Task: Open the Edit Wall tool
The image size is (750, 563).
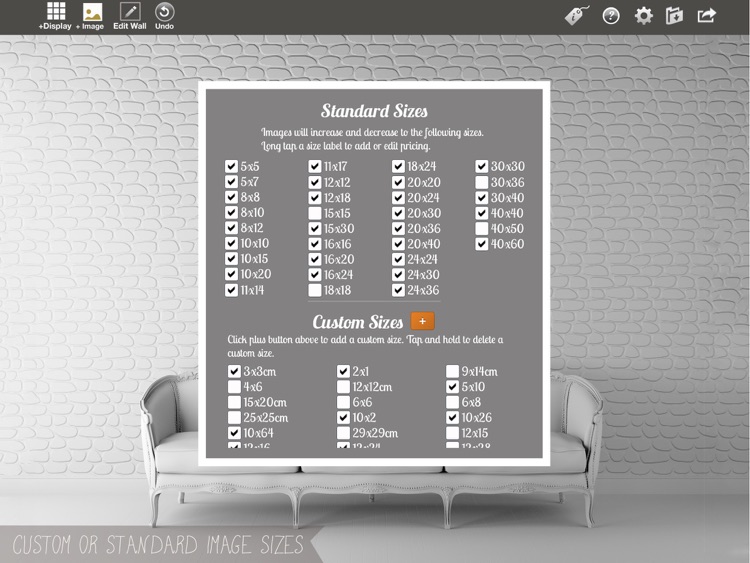Action: pyautogui.click(x=130, y=16)
